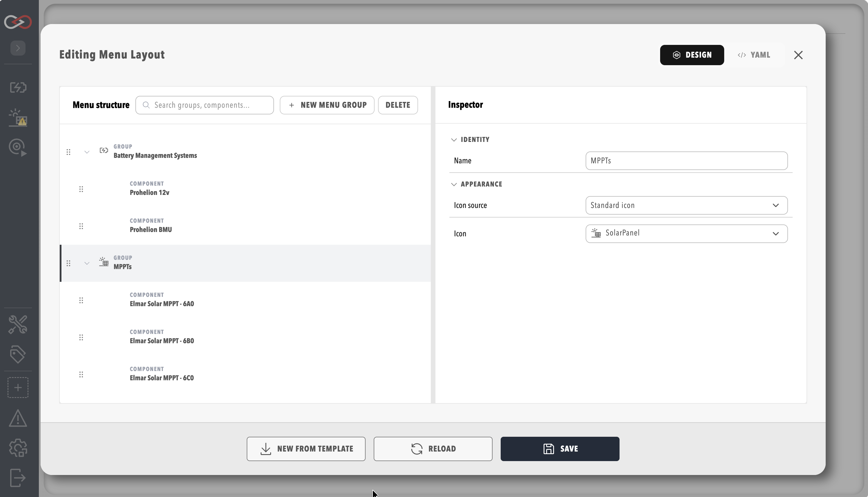Click the Name field containing MPPTs
The image size is (868, 497).
click(x=686, y=161)
